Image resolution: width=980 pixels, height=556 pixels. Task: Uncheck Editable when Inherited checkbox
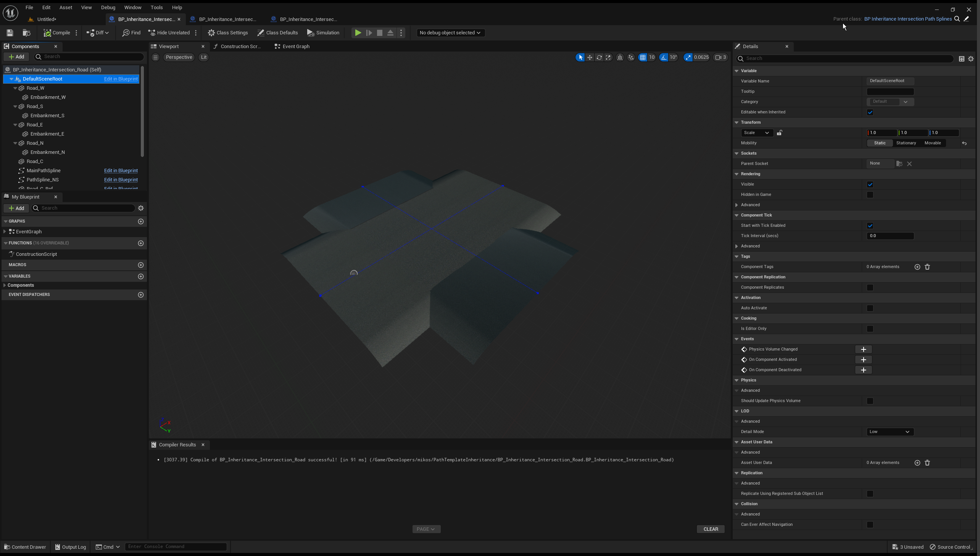tap(870, 112)
